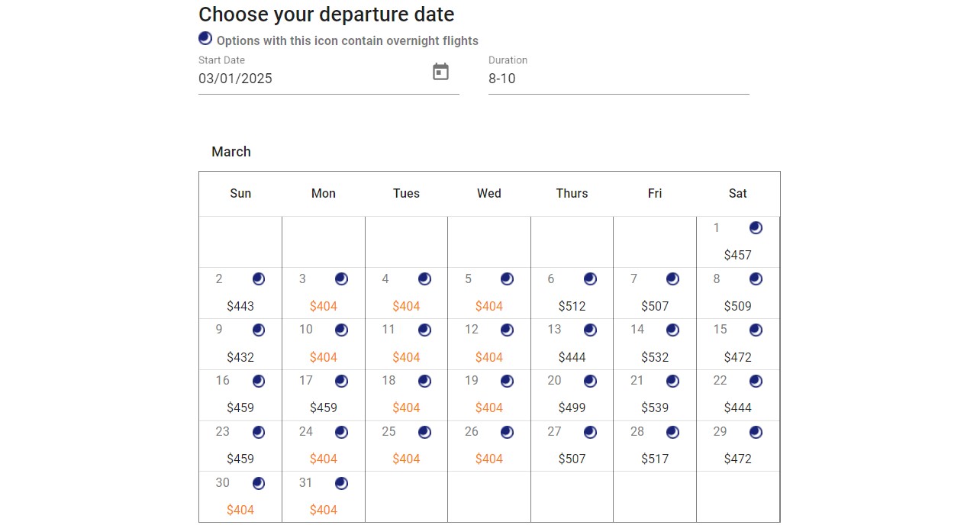980x525 pixels.
Task: Select the $404 fare on March 3
Action: click(x=324, y=305)
